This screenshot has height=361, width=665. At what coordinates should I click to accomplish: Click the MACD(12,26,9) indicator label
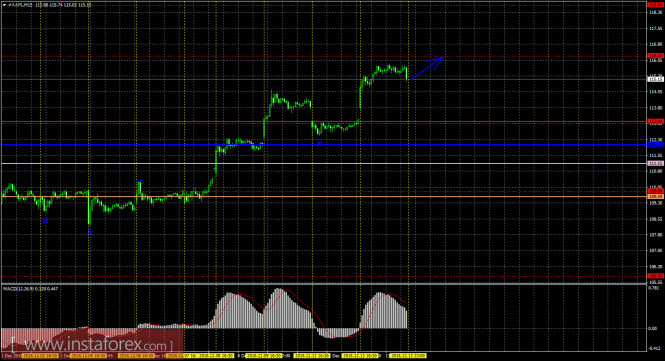point(31,289)
